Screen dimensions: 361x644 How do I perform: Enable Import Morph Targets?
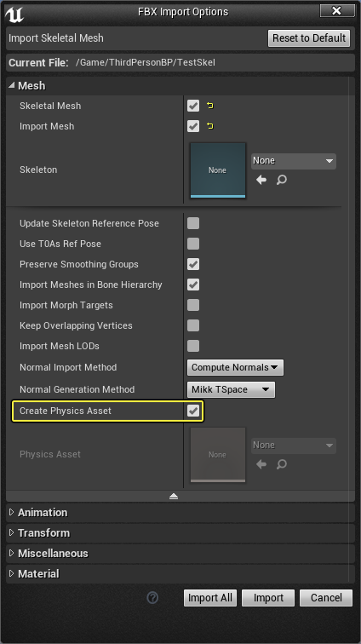[x=193, y=305]
